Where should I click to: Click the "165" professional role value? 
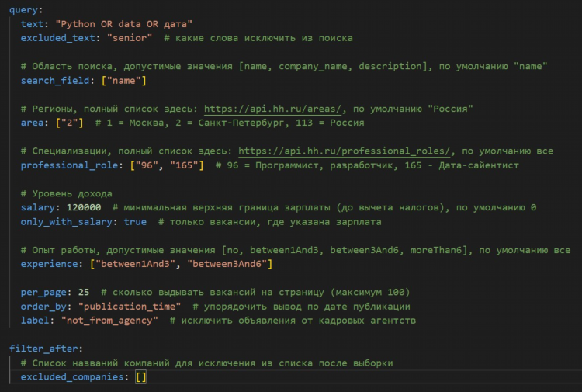point(184,165)
